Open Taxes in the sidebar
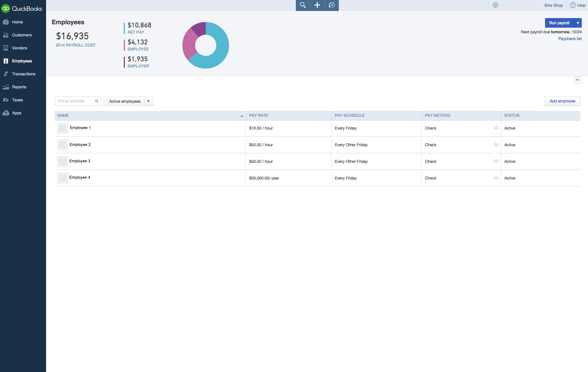 [x=17, y=100]
